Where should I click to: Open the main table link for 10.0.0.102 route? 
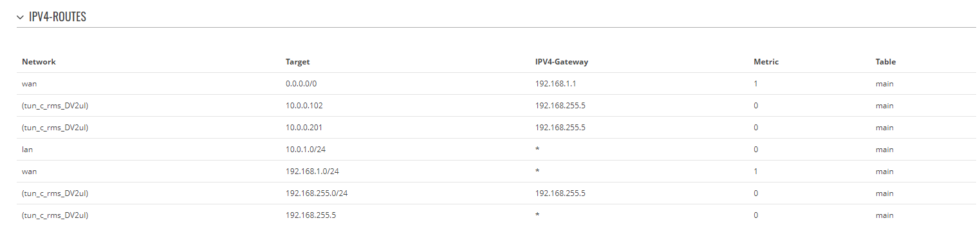coord(884,106)
